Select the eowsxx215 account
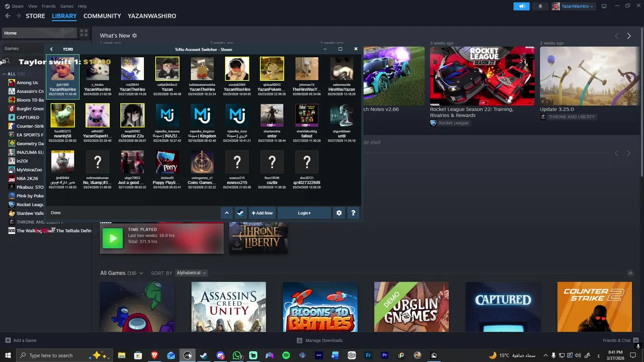The width and height of the screenshot is (644, 362). [237, 169]
